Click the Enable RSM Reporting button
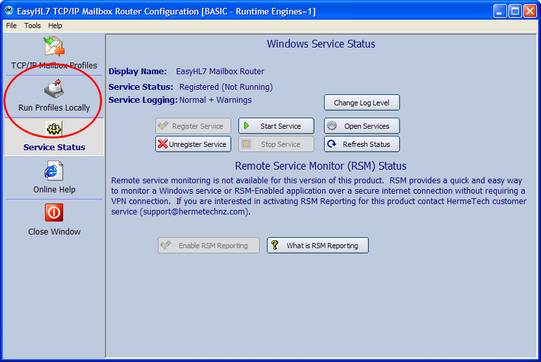This screenshot has width=541, height=362. 209,245
